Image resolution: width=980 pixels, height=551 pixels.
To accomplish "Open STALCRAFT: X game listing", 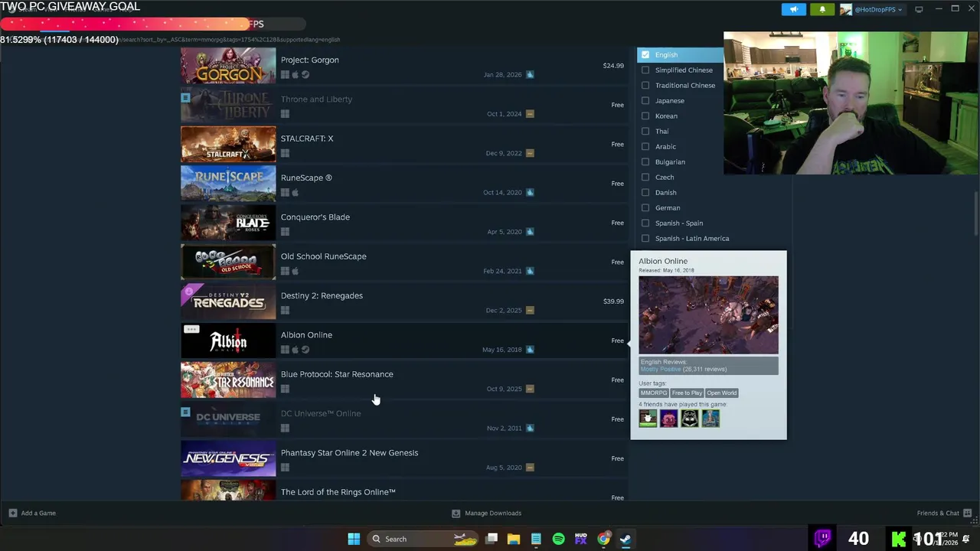I will [404, 144].
